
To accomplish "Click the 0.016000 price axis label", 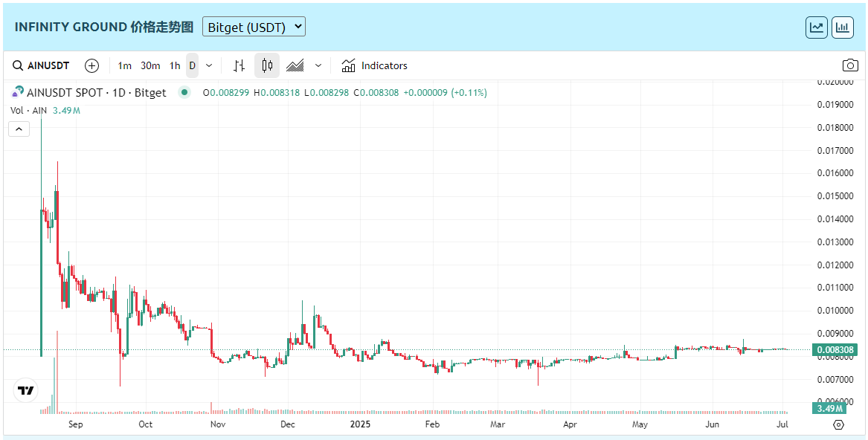I will [835, 173].
